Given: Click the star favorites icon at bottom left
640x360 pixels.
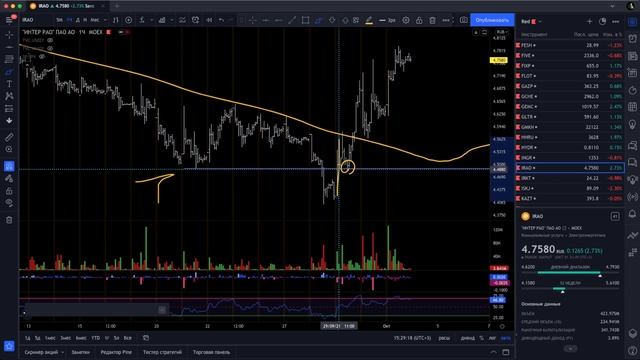Looking at the screenshot, I should pyautogui.click(x=9, y=346).
